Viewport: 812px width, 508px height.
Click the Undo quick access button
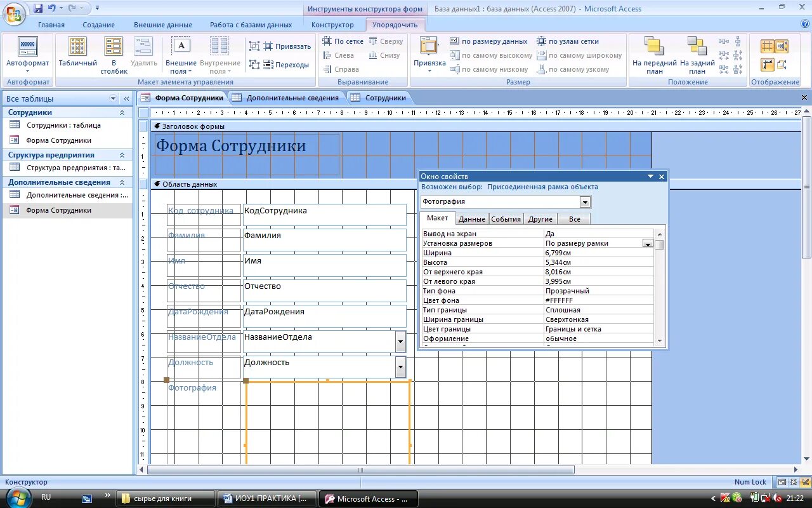(52, 8)
